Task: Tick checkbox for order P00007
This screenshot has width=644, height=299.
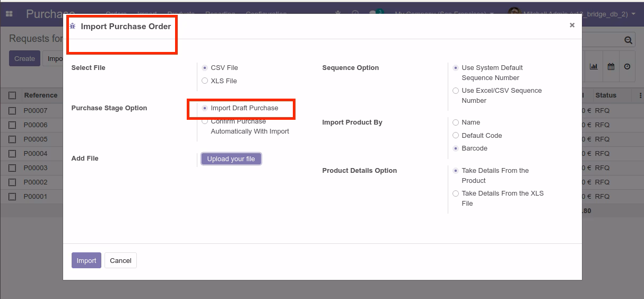Action: pyautogui.click(x=12, y=111)
